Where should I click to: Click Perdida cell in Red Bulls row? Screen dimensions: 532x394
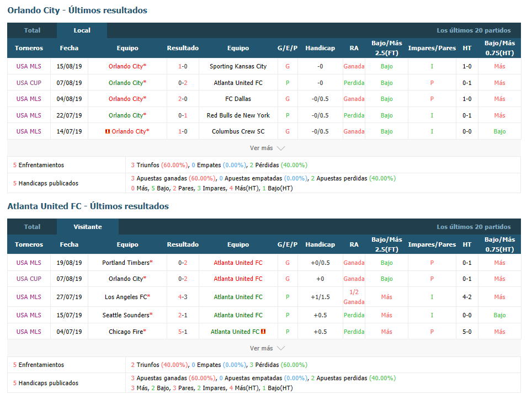tap(354, 115)
